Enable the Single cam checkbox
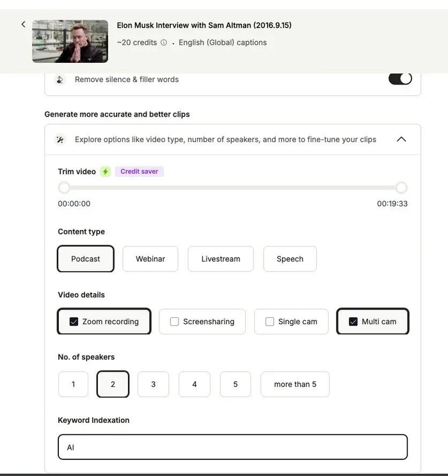Viewport: 448px width, 476px height. tap(269, 322)
